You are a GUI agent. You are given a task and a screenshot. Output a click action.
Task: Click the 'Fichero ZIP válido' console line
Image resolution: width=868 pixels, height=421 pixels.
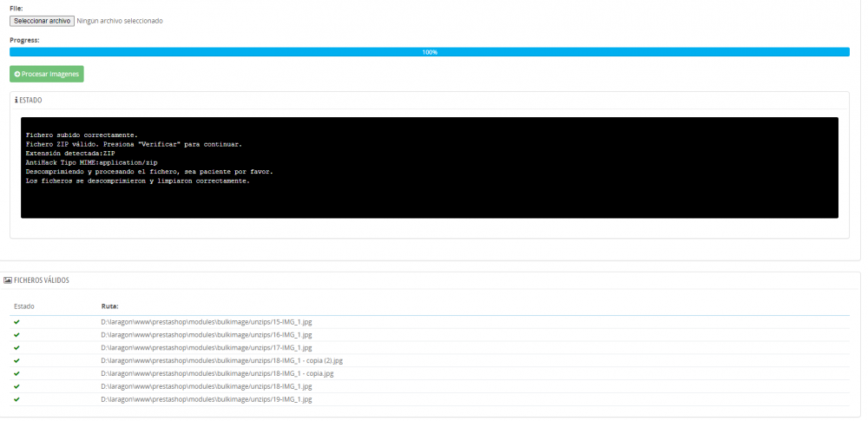(134, 144)
